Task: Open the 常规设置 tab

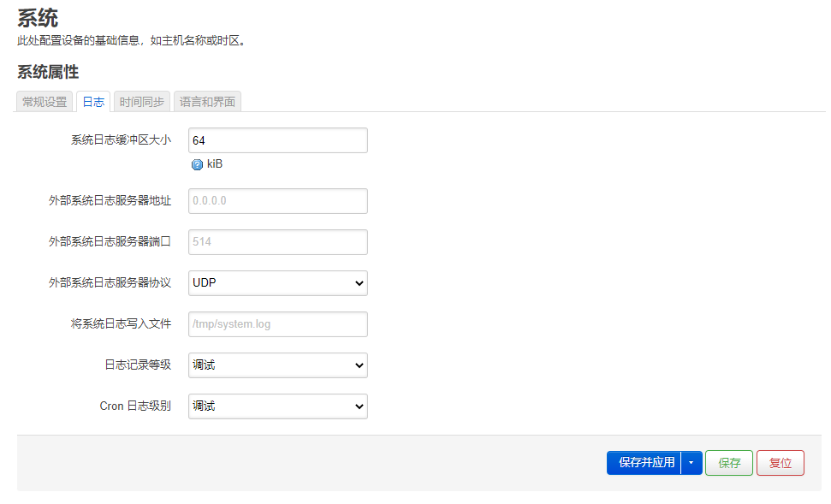Action: (x=45, y=102)
